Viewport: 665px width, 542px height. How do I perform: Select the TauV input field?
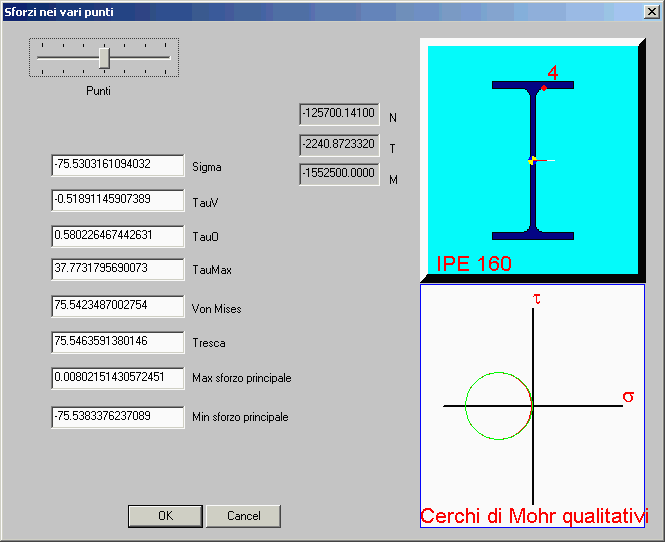click(118, 200)
